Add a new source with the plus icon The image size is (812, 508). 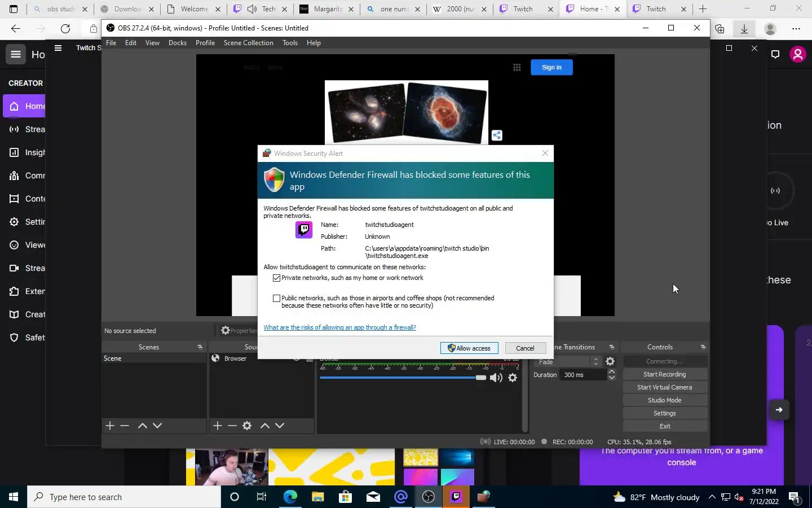tap(218, 426)
